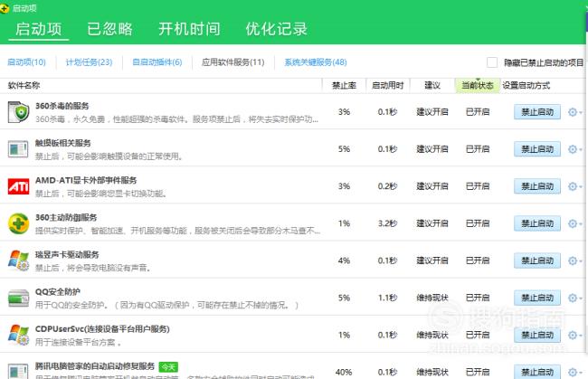This screenshot has width=588, height=379.
Task: Click 建议开启 suggestion in 360杀毒的服务 row
Action: (432, 112)
